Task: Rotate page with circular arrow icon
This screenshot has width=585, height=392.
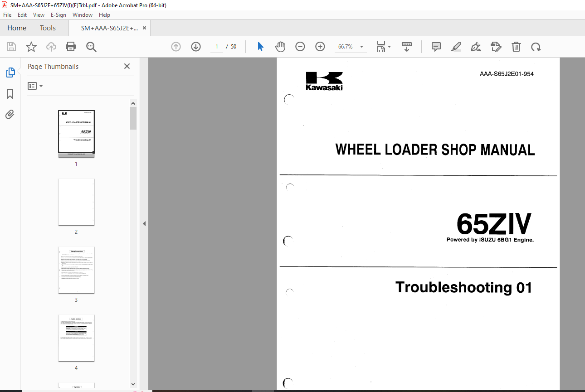Action: (536, 47)
